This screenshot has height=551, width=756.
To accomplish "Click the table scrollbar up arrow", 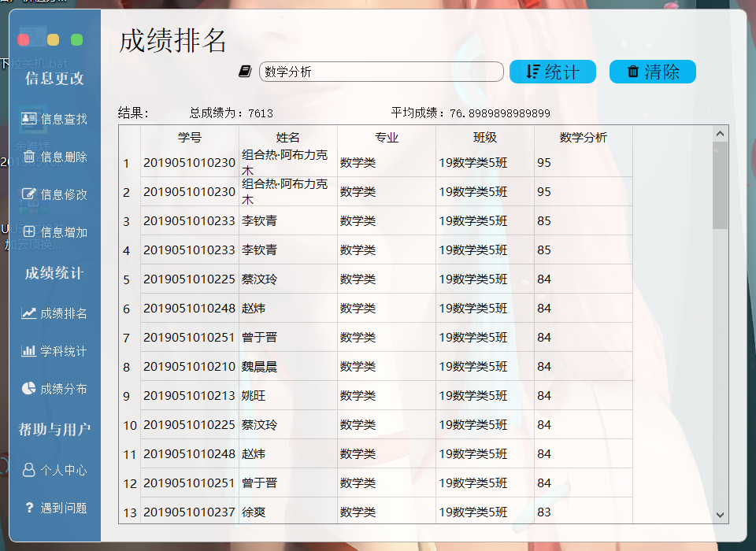I will 720,134.
